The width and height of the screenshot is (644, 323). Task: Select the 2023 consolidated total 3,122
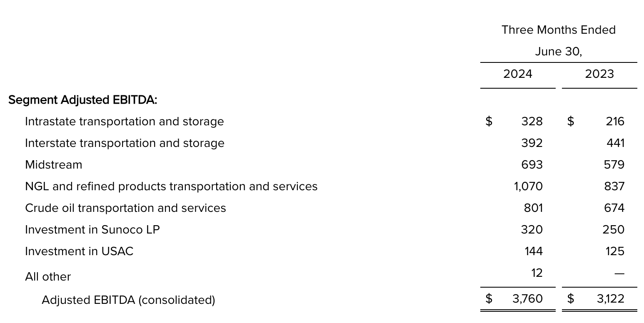pos(610,299)
